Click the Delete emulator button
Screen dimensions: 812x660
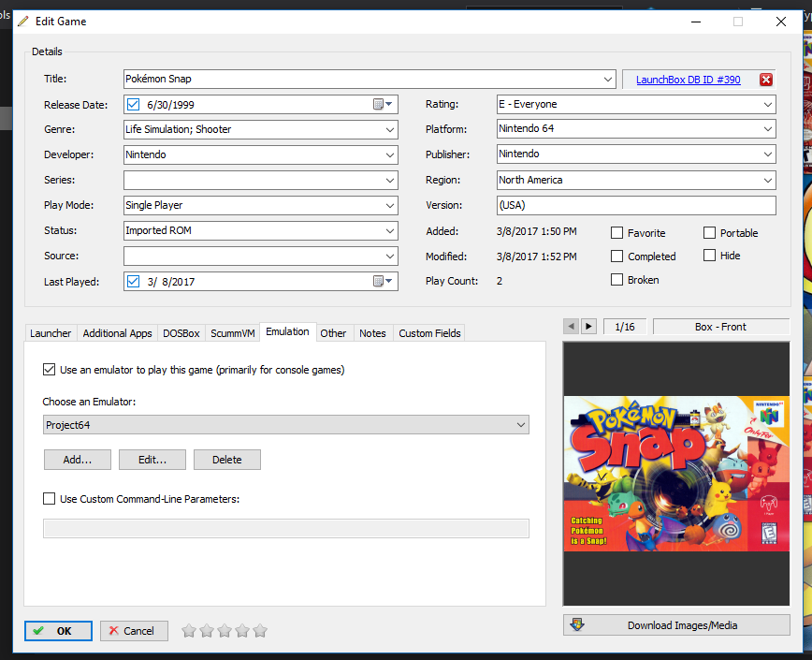(x=226, y=460)
